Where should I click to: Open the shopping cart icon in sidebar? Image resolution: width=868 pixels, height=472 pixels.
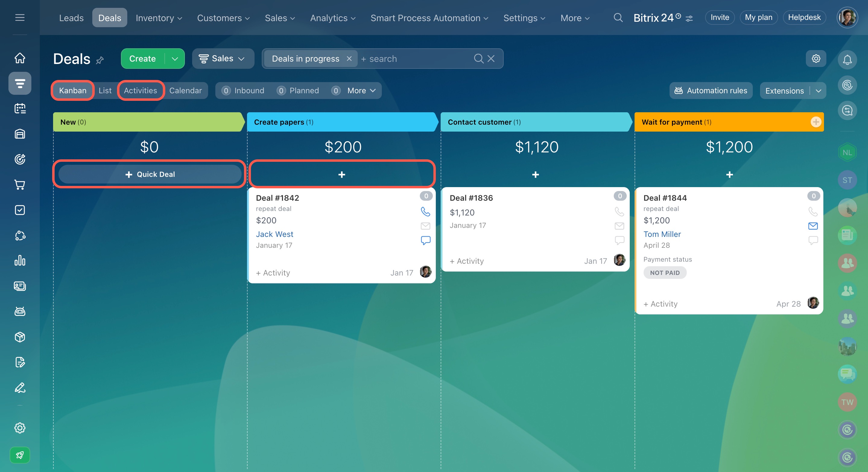[x=20, y=185]
